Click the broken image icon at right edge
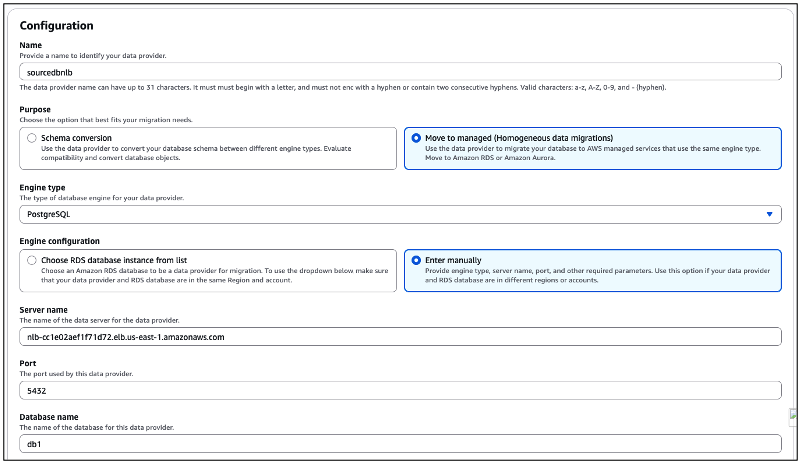 tap(793, 416)
